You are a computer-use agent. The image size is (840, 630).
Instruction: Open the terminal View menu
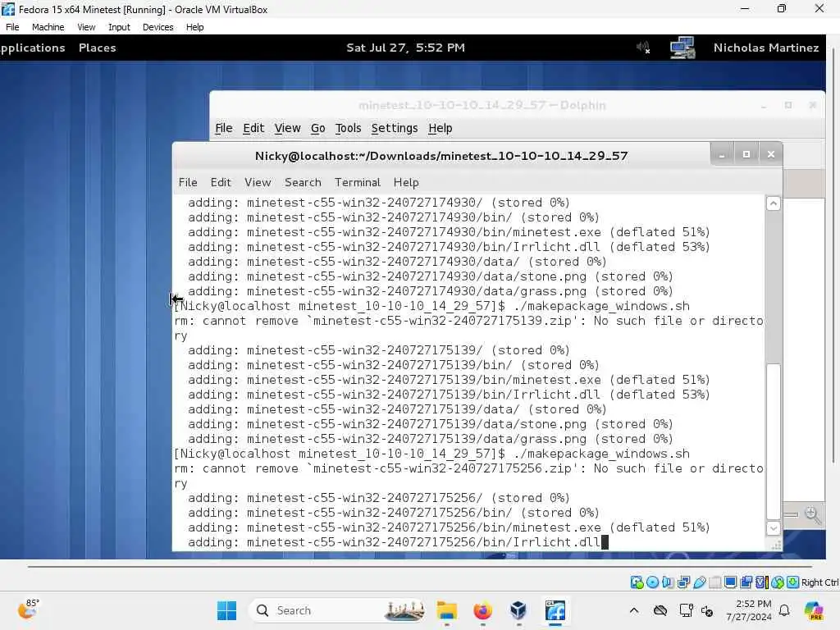pos(258,182)
